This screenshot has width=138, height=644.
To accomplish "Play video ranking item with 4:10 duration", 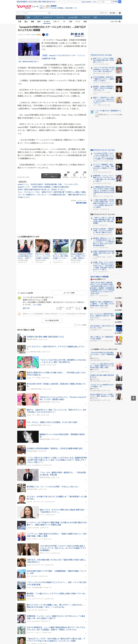I will click(119, 220).
